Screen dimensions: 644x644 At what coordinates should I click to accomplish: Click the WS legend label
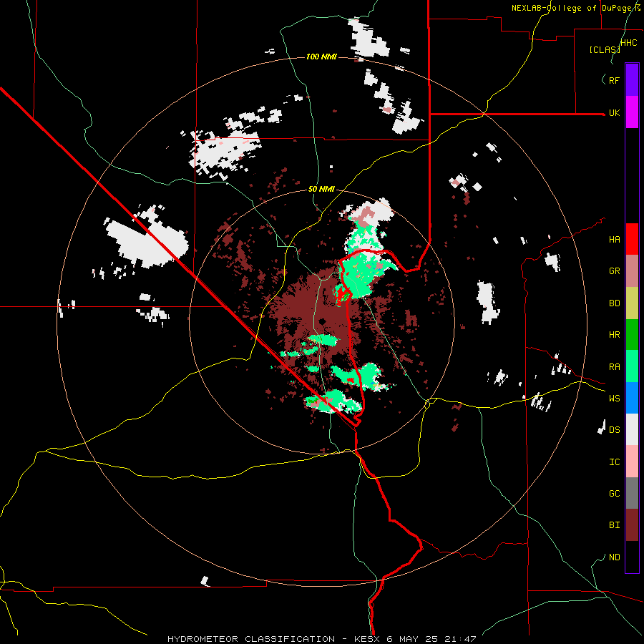(x=614, y=399)
